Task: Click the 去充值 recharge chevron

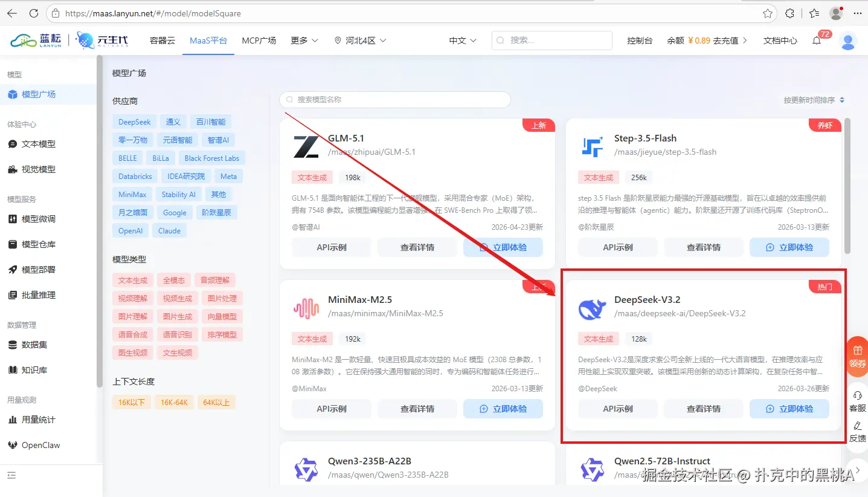Action: 745,41
